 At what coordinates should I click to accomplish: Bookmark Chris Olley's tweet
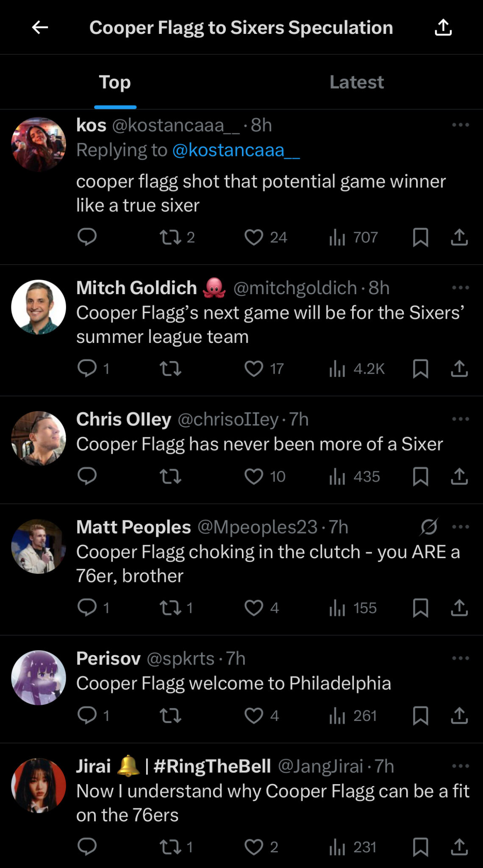tap(420, 476)
